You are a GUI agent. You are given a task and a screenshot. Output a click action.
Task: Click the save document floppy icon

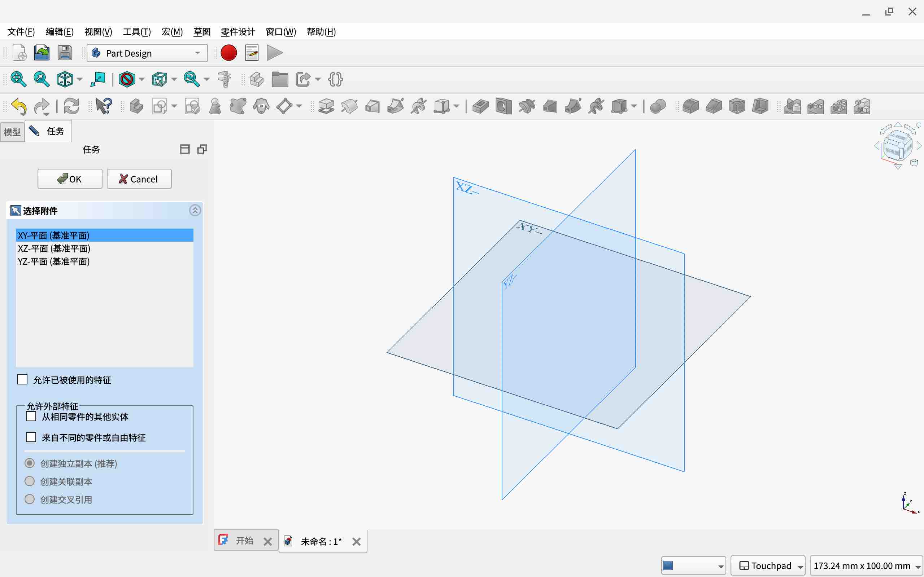(65, 53)
